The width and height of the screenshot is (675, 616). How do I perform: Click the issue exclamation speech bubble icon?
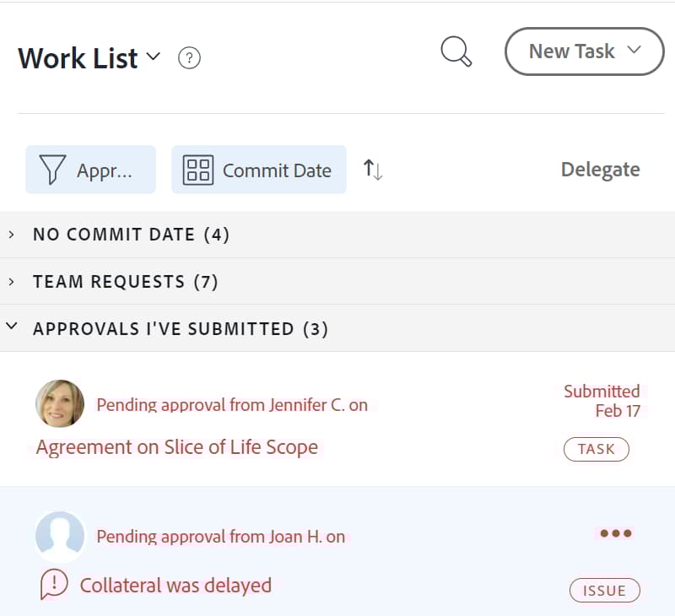55,584
